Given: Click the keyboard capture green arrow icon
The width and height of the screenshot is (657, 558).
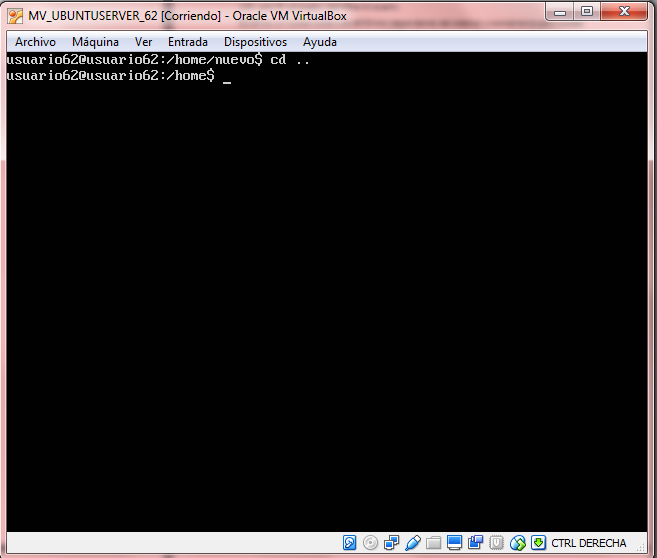Looking at the screenshot, I should click(538, 543).
